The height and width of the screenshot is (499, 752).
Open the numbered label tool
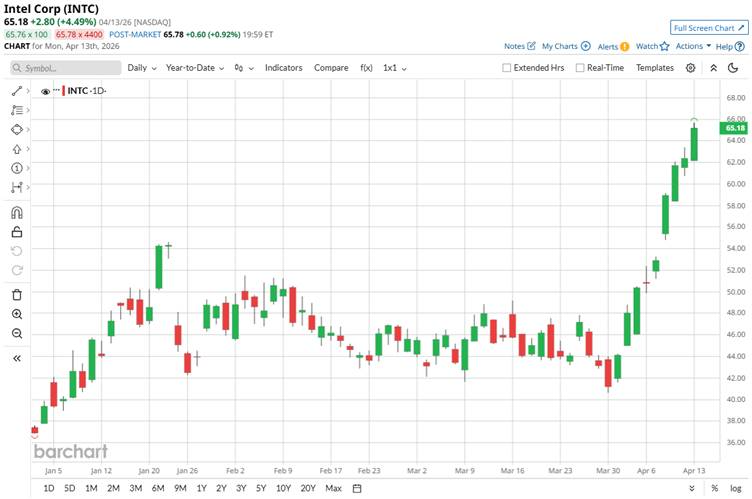[x=17, y=168]
